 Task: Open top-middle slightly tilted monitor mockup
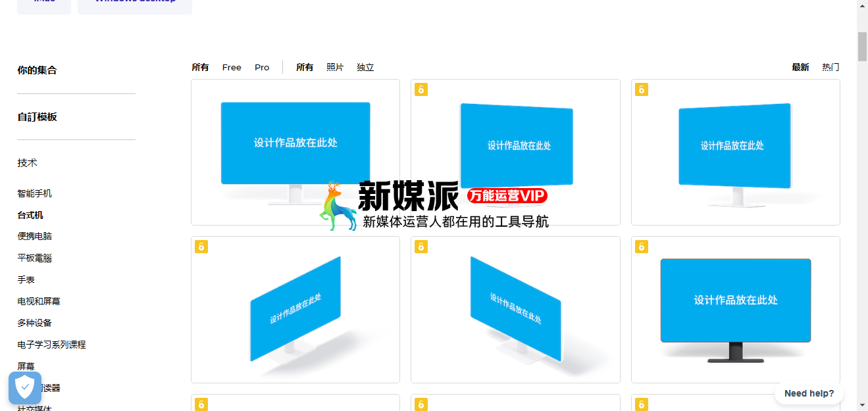click(515, 153)
